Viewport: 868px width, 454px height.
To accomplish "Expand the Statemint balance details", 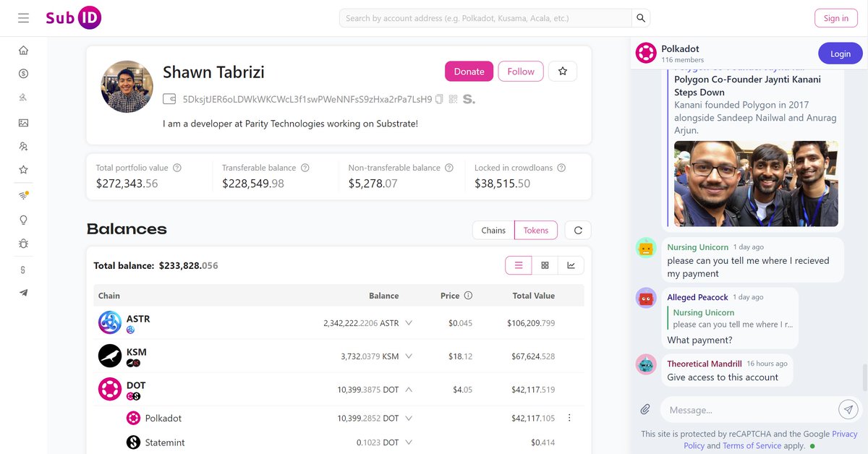I will click(x=409, y=442).
